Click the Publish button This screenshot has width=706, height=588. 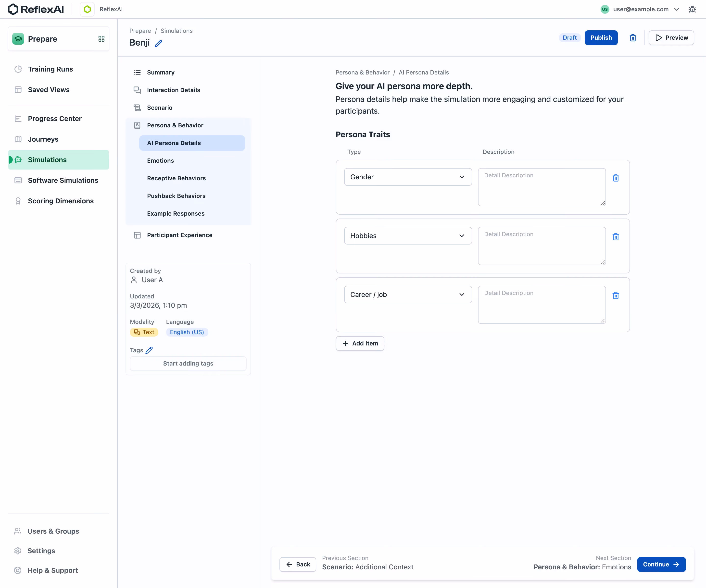601,38
